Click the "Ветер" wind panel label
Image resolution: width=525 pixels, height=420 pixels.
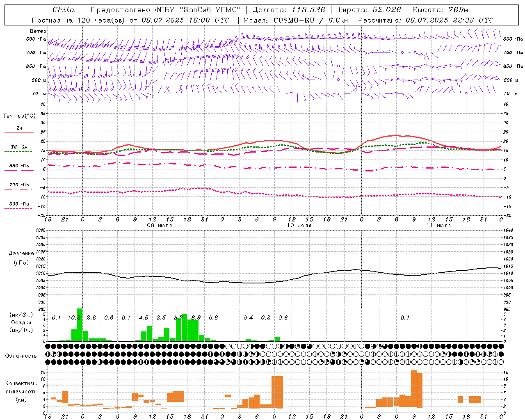pyautogui.click(x=38, y=31)
